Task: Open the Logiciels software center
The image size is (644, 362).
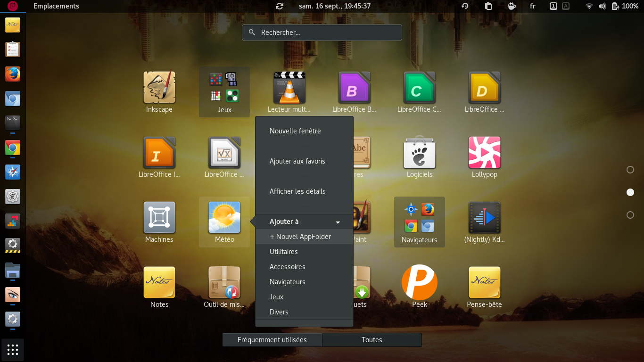Action: click(420, 153)
